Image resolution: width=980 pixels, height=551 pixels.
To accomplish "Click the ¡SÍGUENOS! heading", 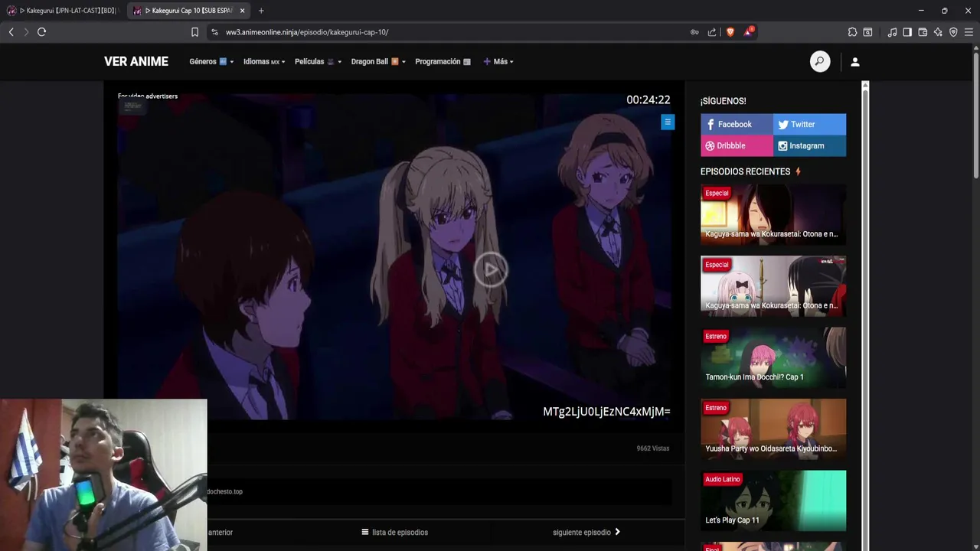I will 723,101.
